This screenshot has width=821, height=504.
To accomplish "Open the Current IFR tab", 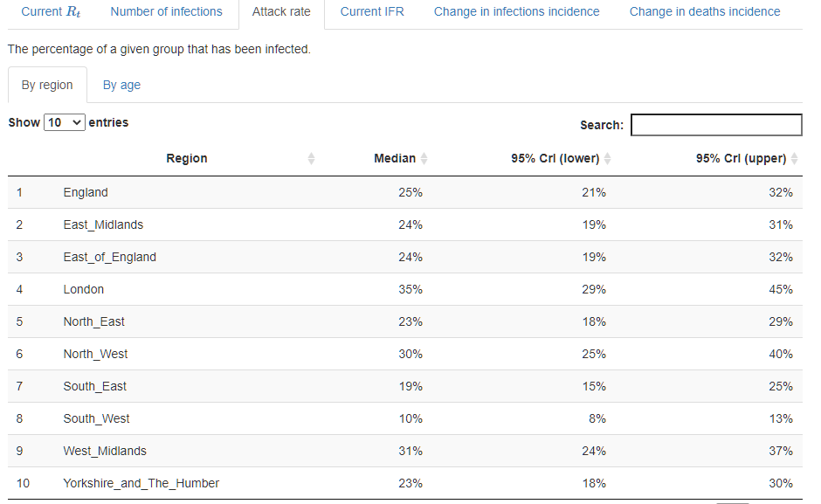I will pyautogui.click(x=372, y=11).
